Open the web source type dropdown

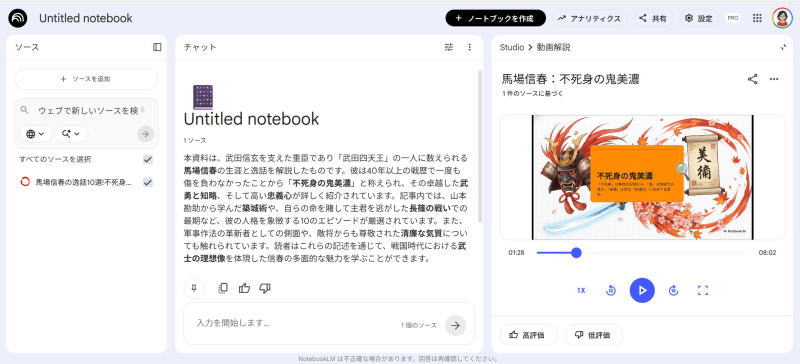35,134
